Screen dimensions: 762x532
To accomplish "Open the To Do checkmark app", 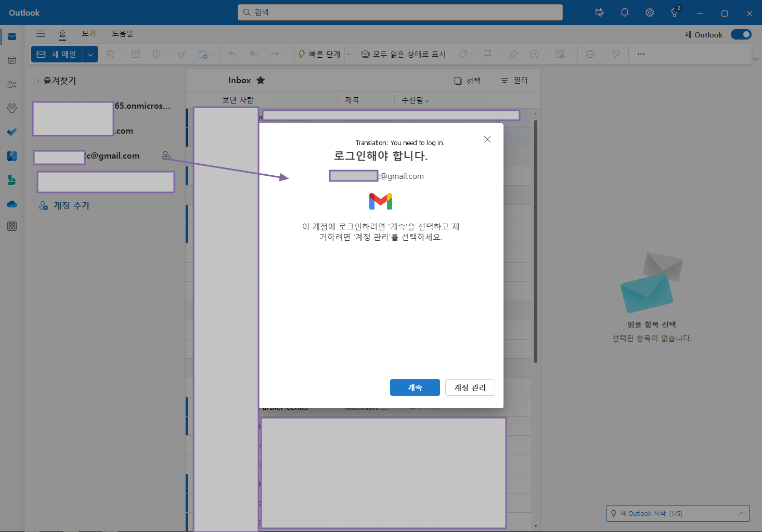I will point(12,132).
